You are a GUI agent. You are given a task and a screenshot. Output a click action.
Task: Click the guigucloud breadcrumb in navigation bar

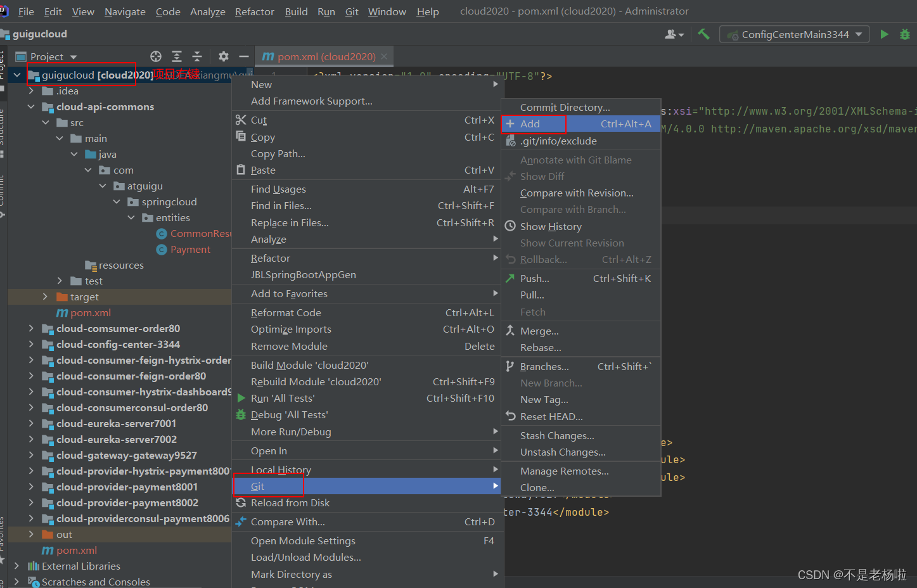pos(39,34)
